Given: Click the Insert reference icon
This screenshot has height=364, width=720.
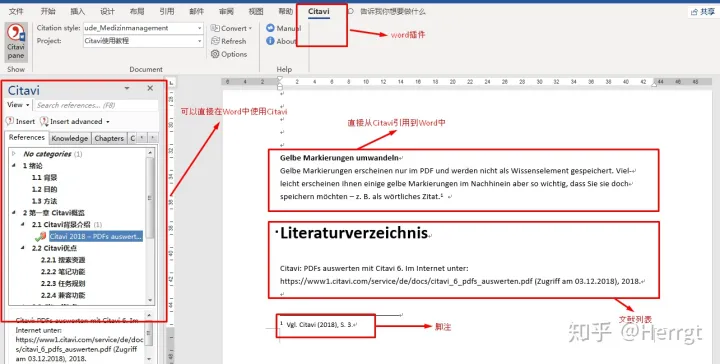Looking at the screenshot, I should click(10, 121).
